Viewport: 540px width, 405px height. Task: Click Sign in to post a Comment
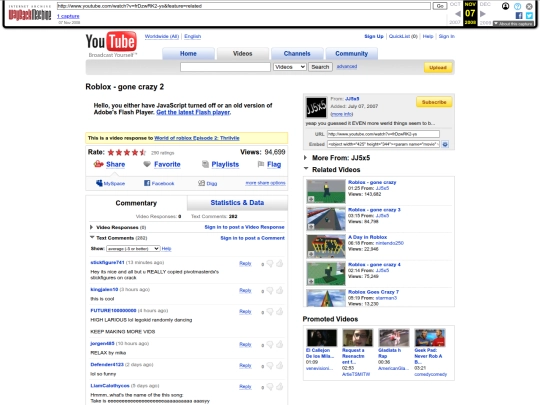[252, 238]
